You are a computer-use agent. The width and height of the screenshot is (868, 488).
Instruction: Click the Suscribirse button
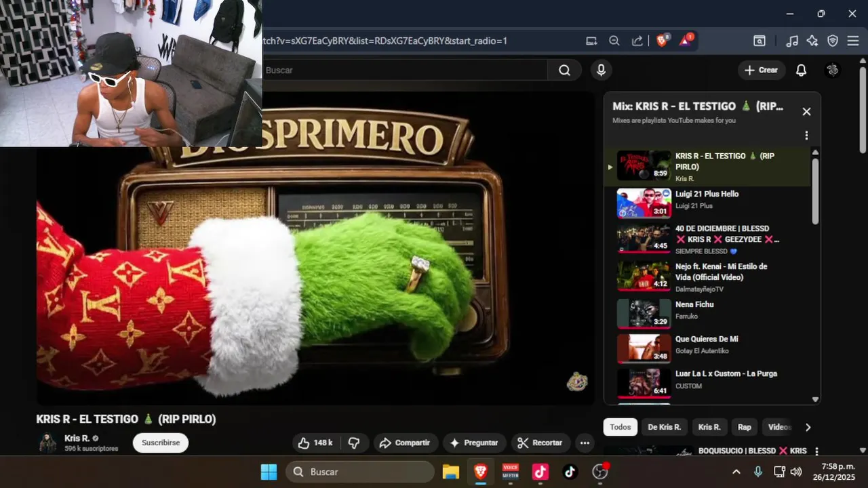click(161, 443)
